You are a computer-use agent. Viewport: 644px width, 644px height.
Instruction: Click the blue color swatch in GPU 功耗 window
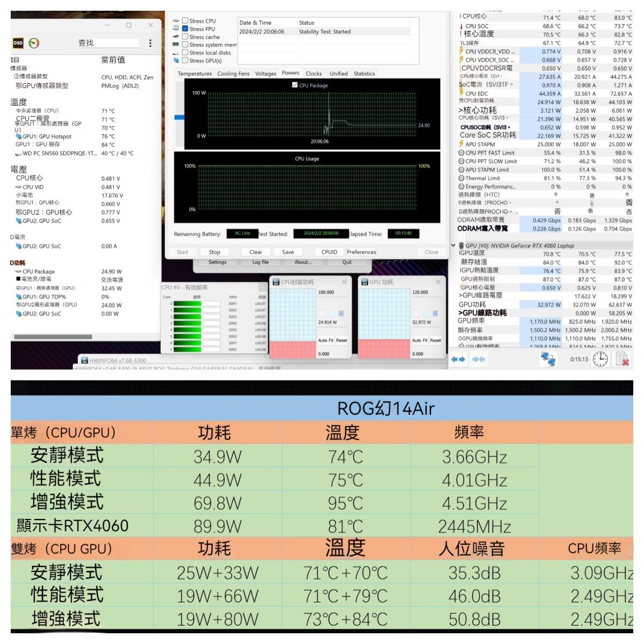[435, 313]
